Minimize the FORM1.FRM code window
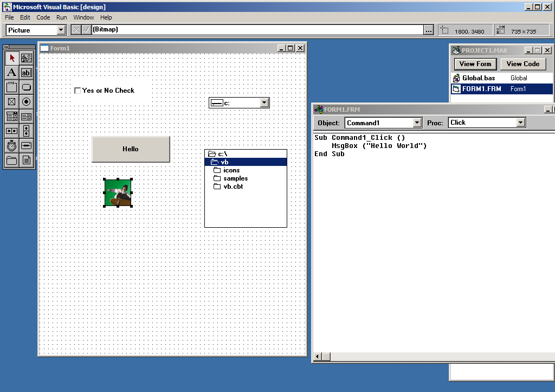Image resolution: width=555 pixels, height=392 pixels. point(548,110)
